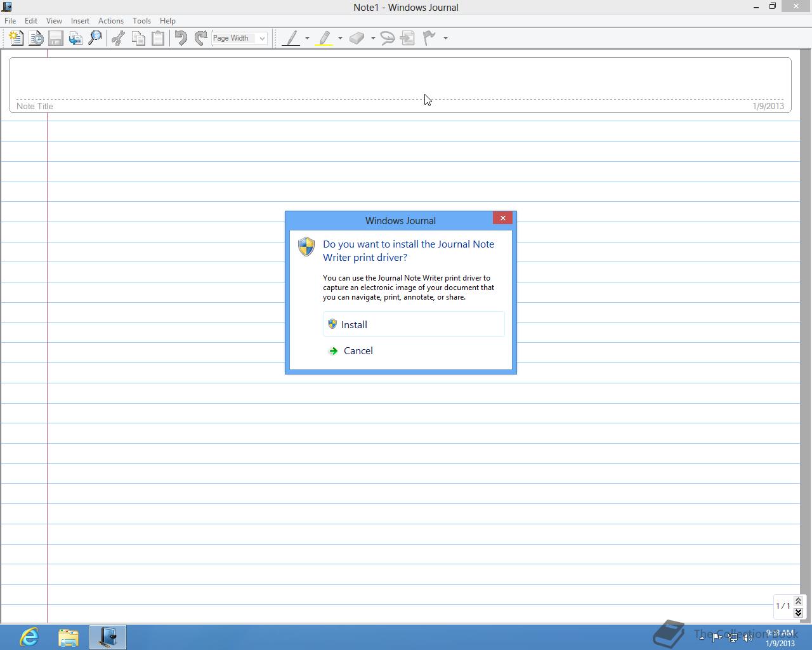
Task: Redo the last action
Action: coord(200,38)
